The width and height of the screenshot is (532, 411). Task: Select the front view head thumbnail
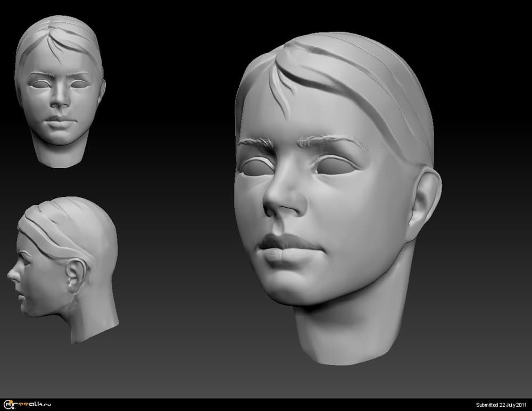60,90
